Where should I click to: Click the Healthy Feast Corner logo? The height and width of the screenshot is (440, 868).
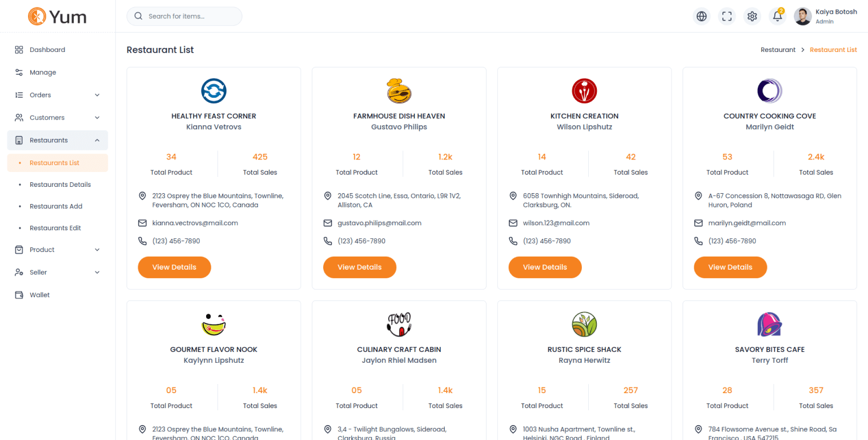tap(214, 90)
